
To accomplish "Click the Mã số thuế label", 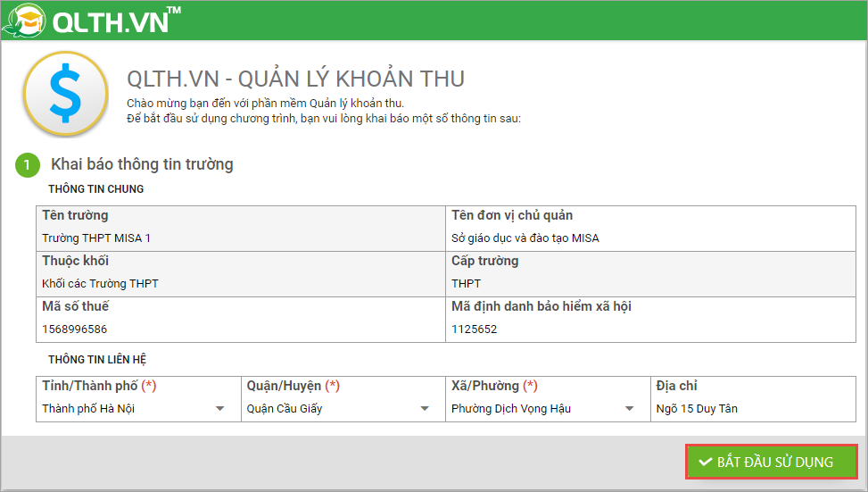I will (75, 306).
